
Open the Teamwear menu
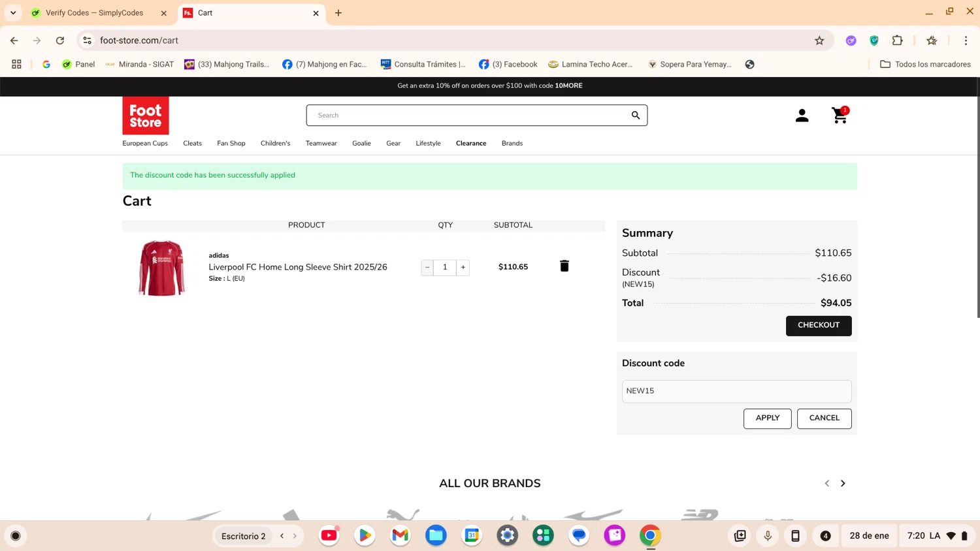(x=321, y=143)
